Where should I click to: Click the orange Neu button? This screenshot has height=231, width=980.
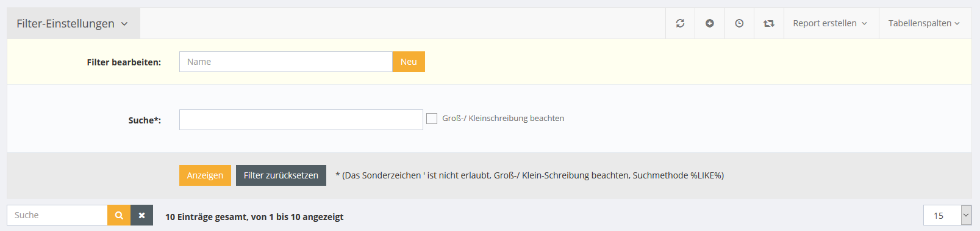(x=409, y=62)
